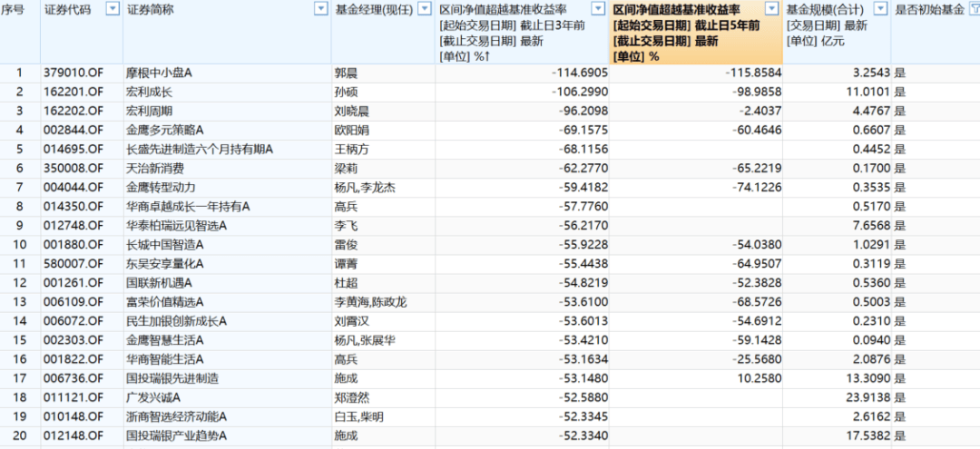Select fund name 广发兴诚A
This screenshot has width=980, height=449.
(153, 397)
